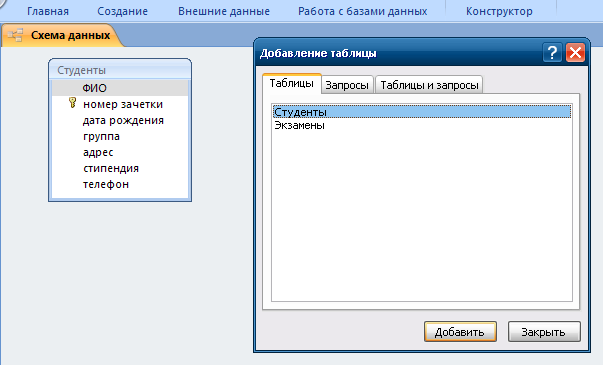The height and width of the screenshot is (365, 603).
Task: Click the Студенты table title bar
Action: point(120,70)
